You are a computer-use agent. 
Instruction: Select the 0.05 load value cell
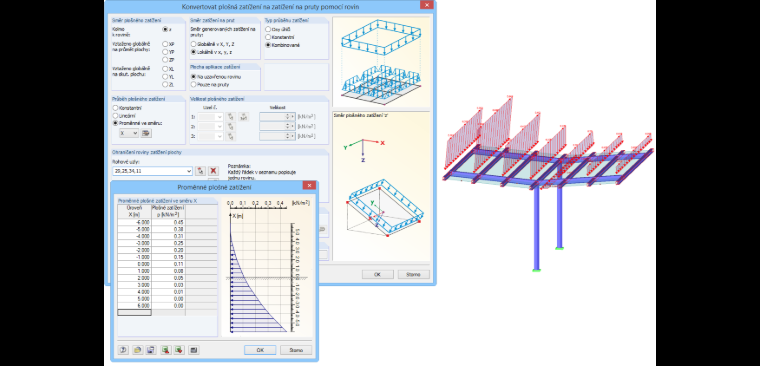tap(168, 278)
